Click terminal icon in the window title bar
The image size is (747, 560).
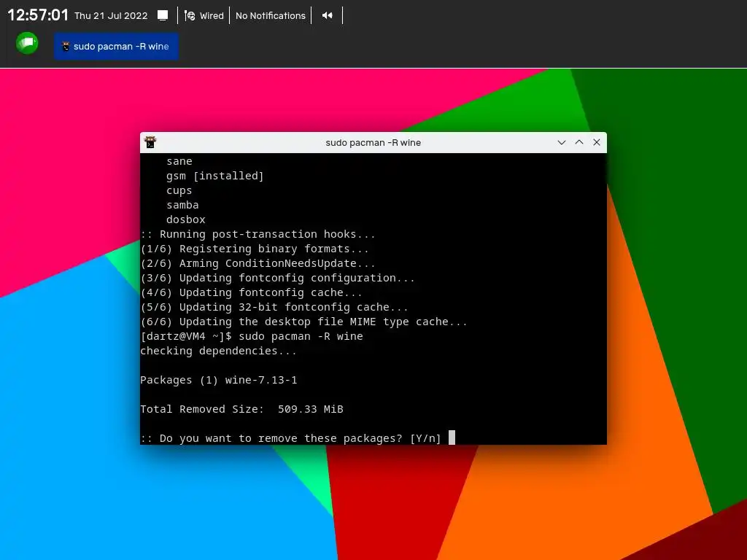150,142
